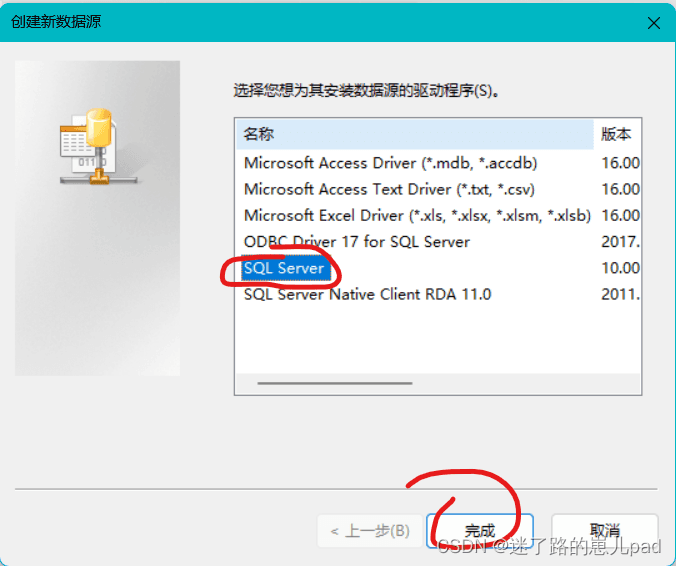Pick SQL Server Native Client RDA 11.0
The image size is (676, 566).
[367, 294]
